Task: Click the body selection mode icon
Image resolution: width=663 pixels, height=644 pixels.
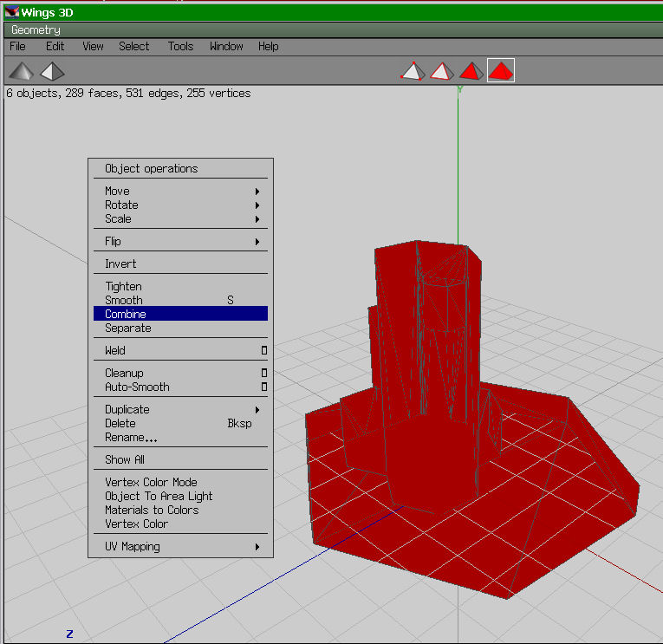Action: point(500,70)
